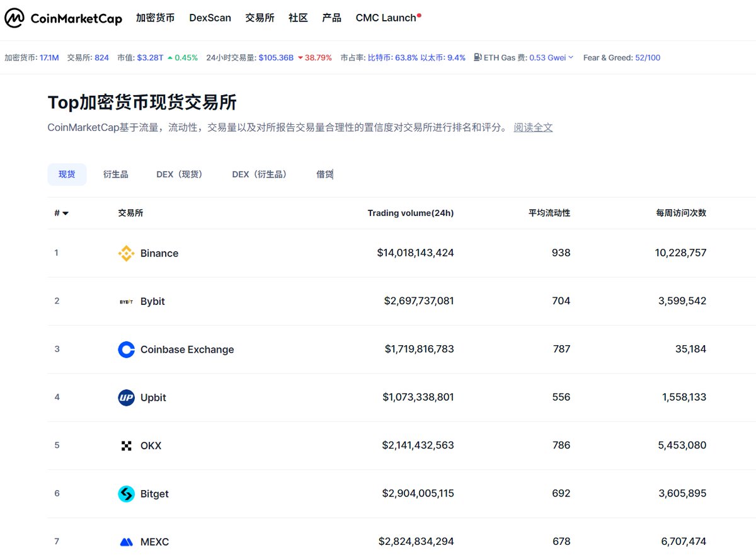Click OKX volume $2,141,432,563
This screenshot has height=560, width=756.
(x=418, y=445)
